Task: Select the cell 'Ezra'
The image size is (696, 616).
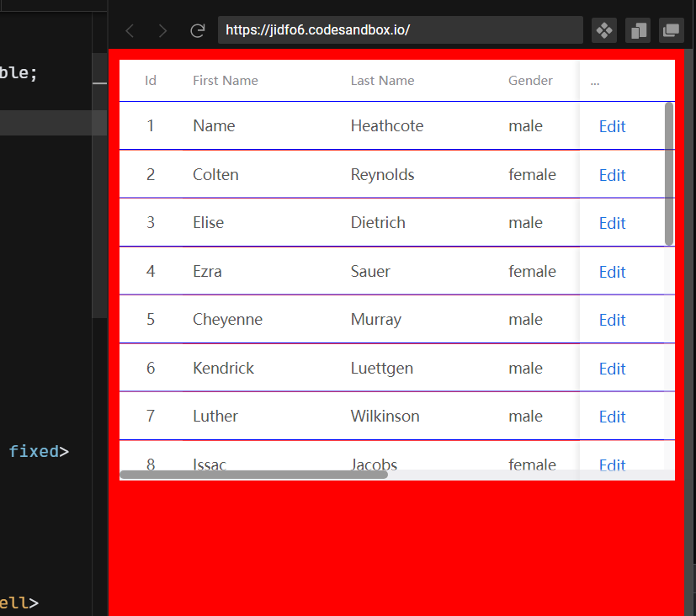Action: click(207, 272)
